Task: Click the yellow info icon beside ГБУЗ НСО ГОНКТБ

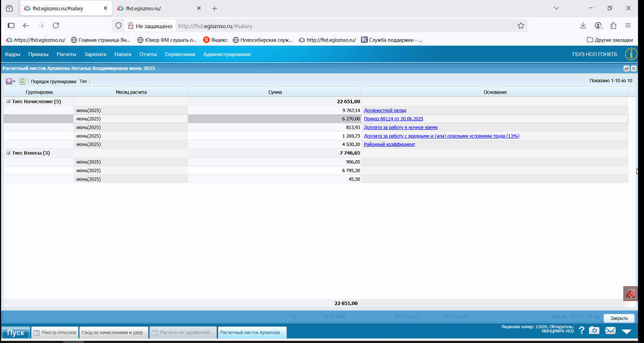Action: pyautogui.click(x=631, y=54)
